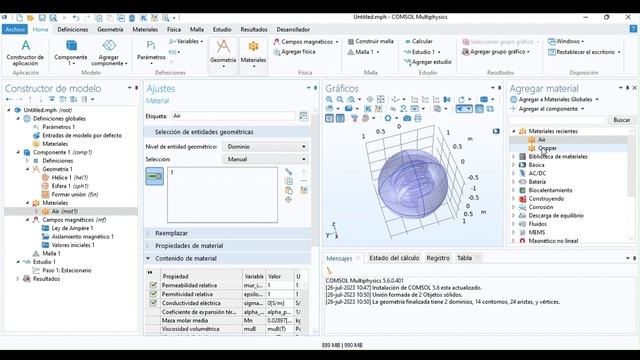The width and height of the screenshot is (640, 360).
Task: Open the Constructor de aplicación tool
Action: tap(25, 53)
